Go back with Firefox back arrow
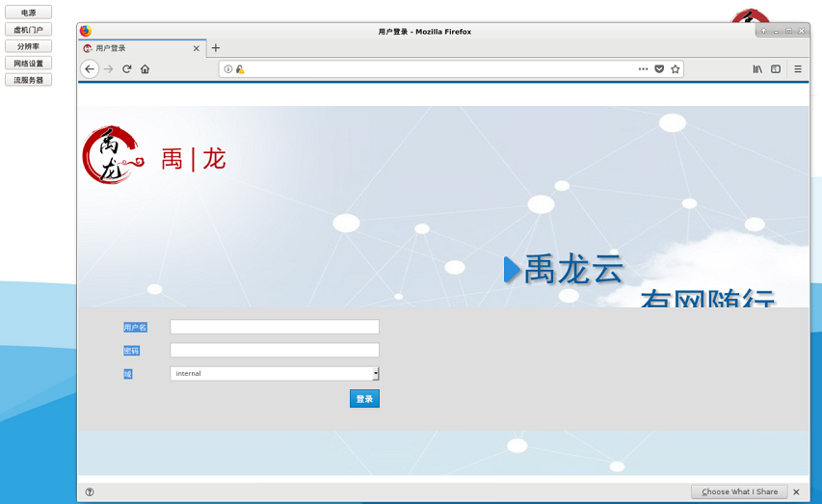Viewport: 822px width, 504px height. (x=90, y=69)
